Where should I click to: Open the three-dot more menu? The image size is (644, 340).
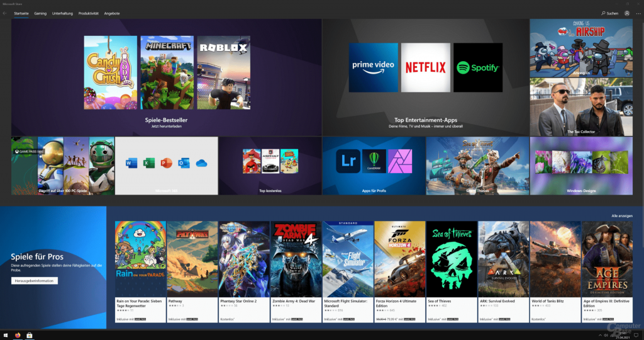coord(638,13)
